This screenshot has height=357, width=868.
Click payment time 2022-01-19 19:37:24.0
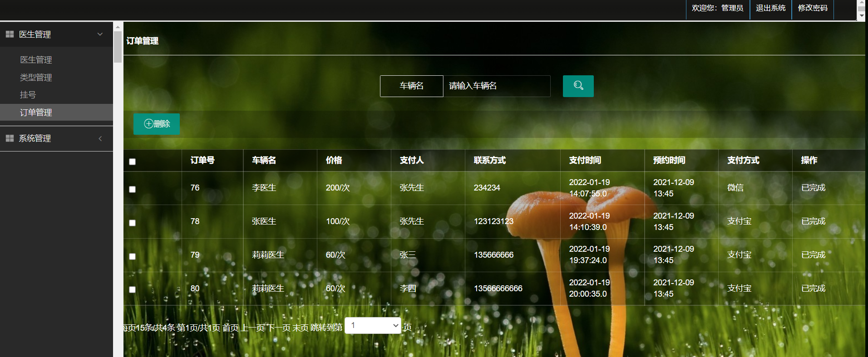[x=589, y=255]
